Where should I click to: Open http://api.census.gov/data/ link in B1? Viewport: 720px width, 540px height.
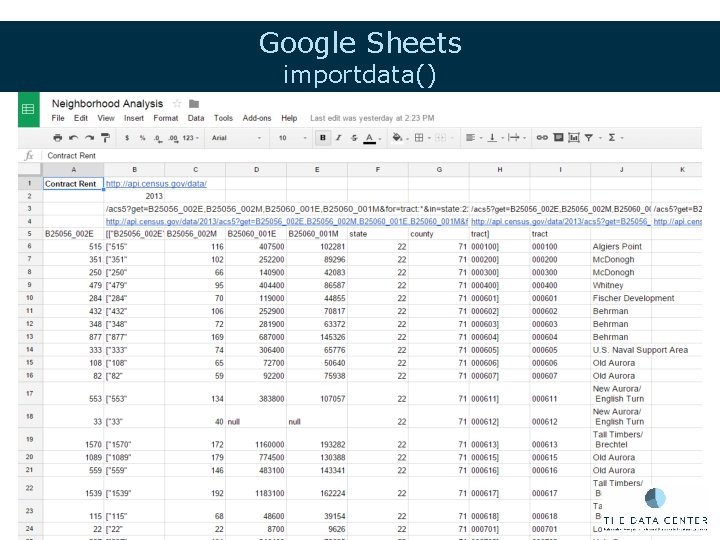pos(156,184)
